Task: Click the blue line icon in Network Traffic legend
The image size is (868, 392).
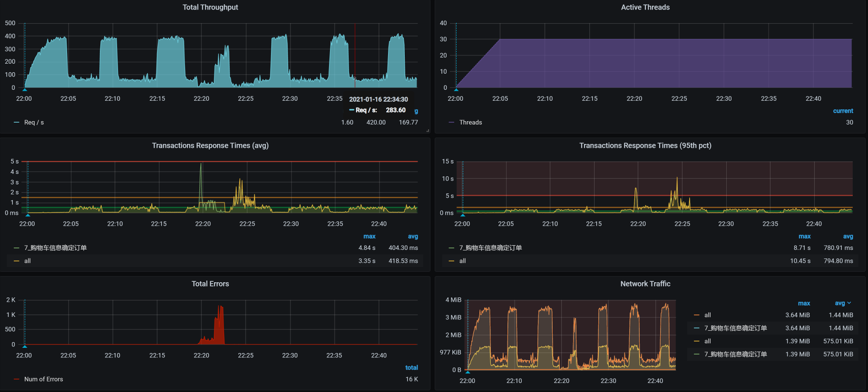Action: (x=697, y=328)
